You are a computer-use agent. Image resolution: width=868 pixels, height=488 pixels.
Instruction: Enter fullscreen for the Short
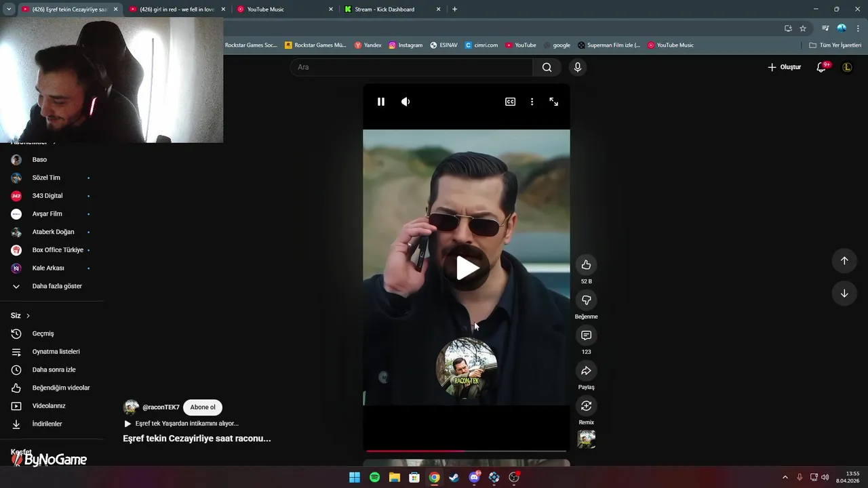click(x=554, y=102)
